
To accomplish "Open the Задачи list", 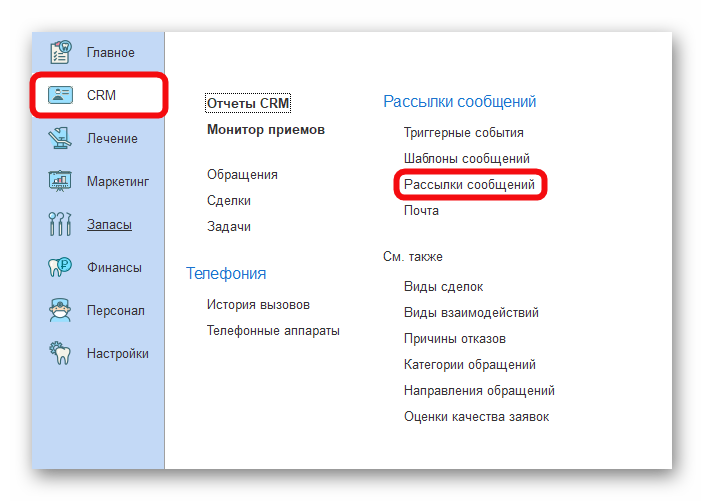I will [x=229, y=227].
